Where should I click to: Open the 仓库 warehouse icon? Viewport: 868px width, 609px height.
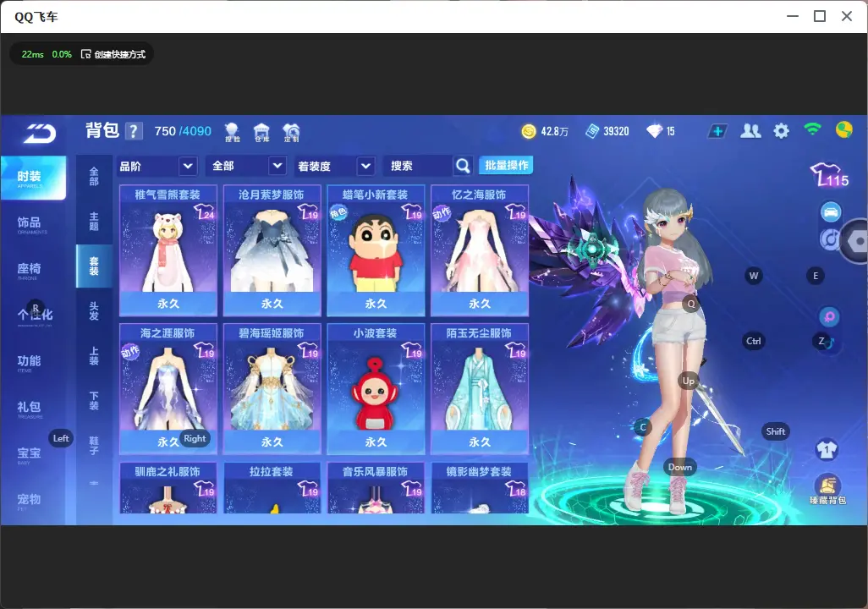(x=261, y=132)
